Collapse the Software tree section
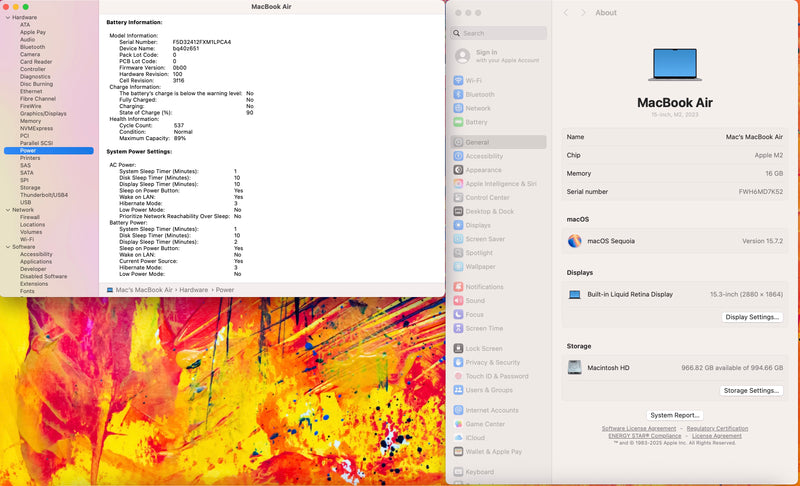800x486 pixels. 6,247
